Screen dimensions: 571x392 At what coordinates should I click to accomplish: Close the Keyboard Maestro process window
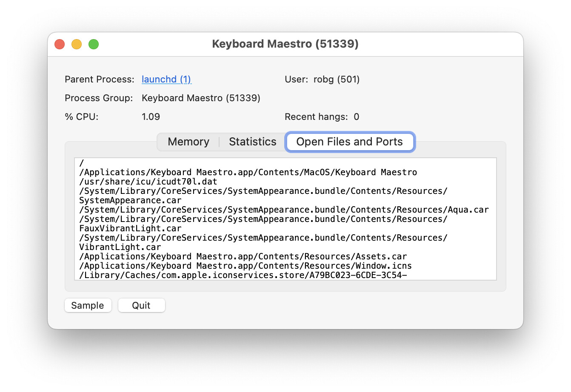[x=60, y=44]
